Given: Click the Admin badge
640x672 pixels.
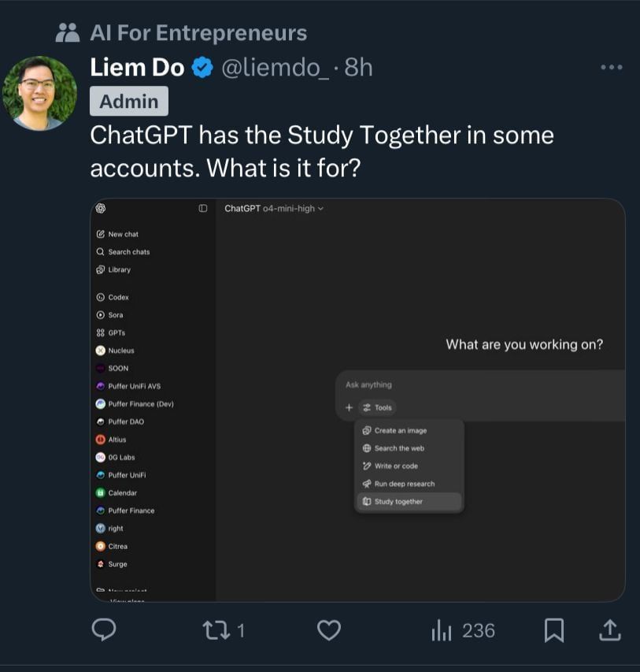Looking at the screenshot, I should tap(129, 101).
